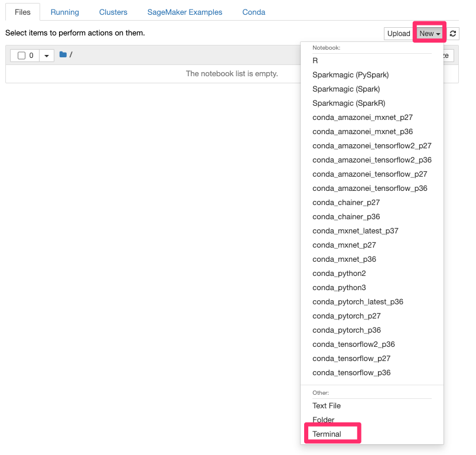476x455 pixels.
Task: Switch to the Running tab
Action: coord(64,12)
